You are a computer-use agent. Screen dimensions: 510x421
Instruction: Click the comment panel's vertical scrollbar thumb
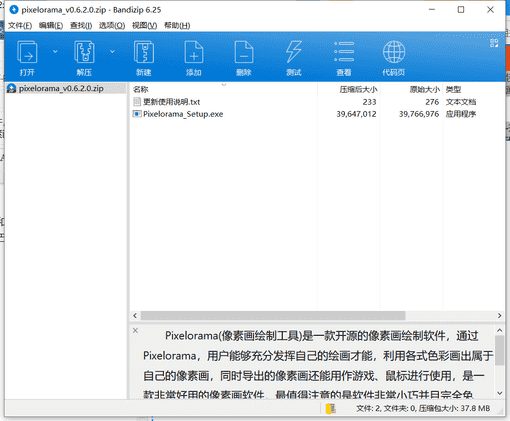click(x=499, y=350)
